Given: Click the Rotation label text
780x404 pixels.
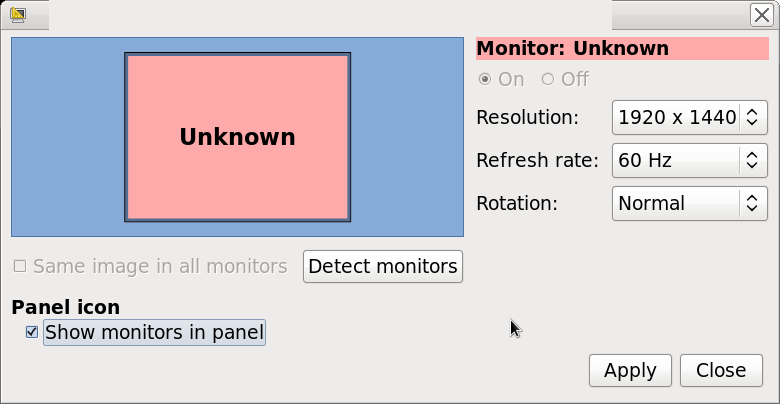Looking at the screenshot, I should 516,203.
